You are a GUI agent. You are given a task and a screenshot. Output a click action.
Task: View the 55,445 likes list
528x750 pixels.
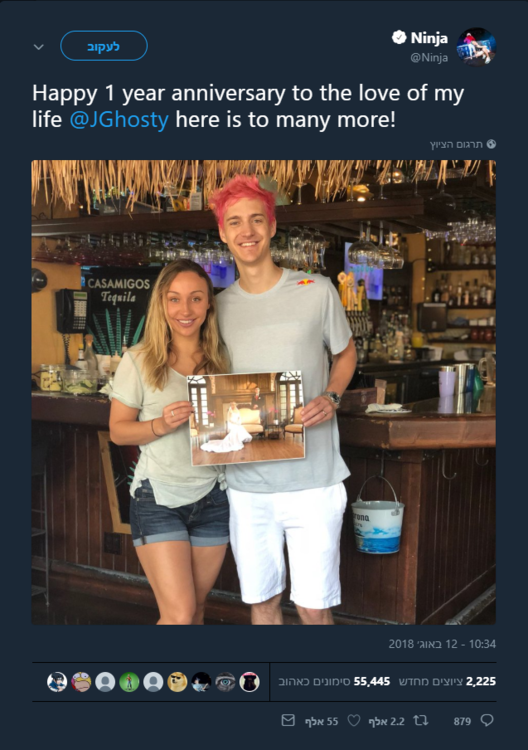click(x=334, y=681)
